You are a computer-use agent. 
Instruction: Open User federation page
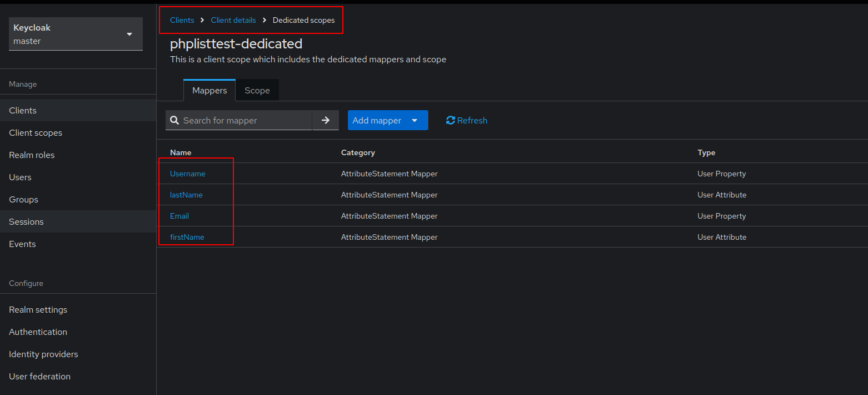tap(78, 376)
